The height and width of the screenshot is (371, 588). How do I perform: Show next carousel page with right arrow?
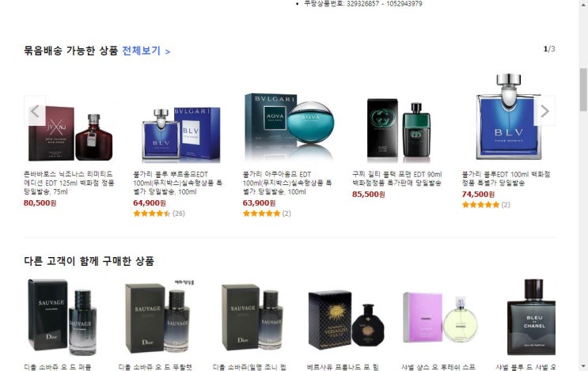tap(545, 111)
